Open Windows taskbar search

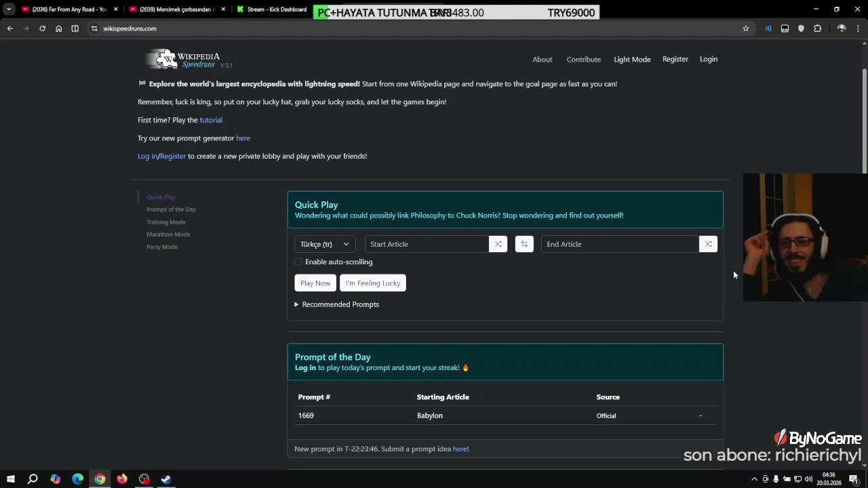[33, 479]
